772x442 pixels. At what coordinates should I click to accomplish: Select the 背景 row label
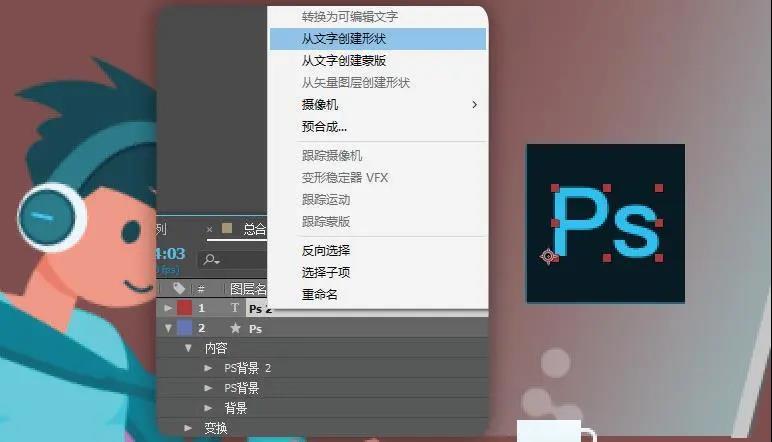click(x=236, y=408)
